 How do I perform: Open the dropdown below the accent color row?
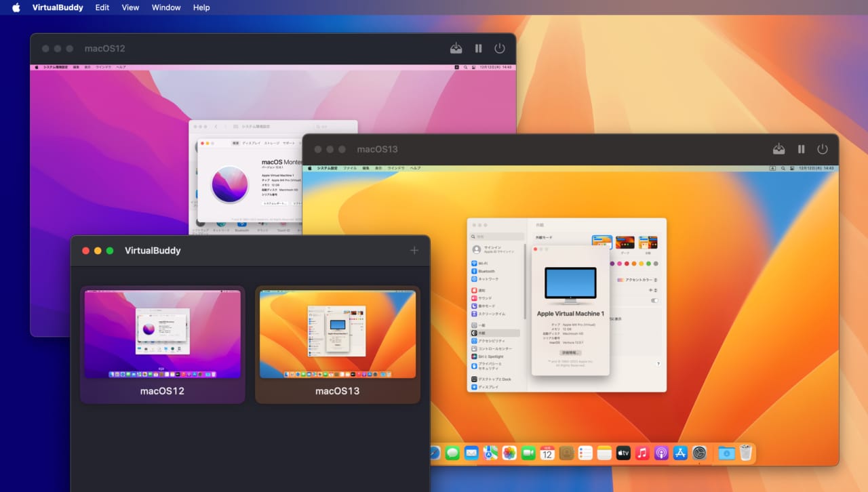[652, 290]
